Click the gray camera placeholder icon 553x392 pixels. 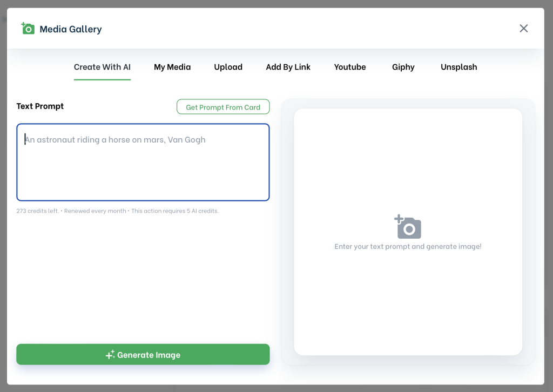click(408, 227)
